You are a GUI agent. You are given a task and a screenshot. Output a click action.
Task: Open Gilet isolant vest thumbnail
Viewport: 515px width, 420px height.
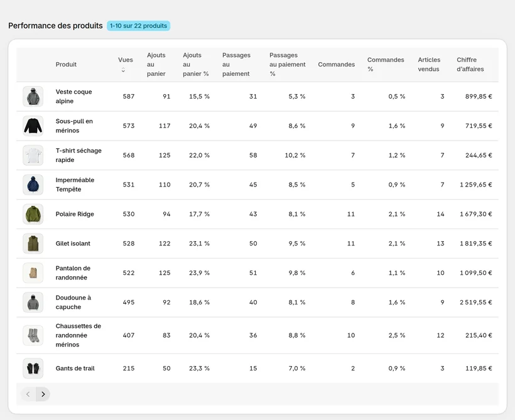pos(33,244)
